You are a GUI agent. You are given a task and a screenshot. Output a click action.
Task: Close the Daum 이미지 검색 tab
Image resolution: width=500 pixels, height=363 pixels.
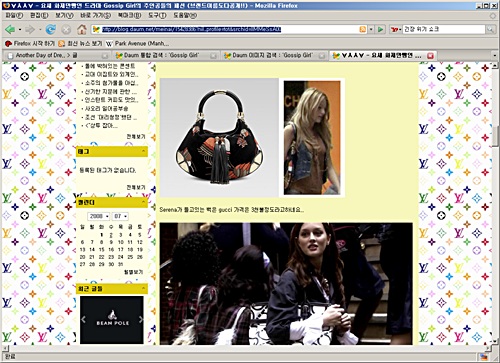[321, 56]
